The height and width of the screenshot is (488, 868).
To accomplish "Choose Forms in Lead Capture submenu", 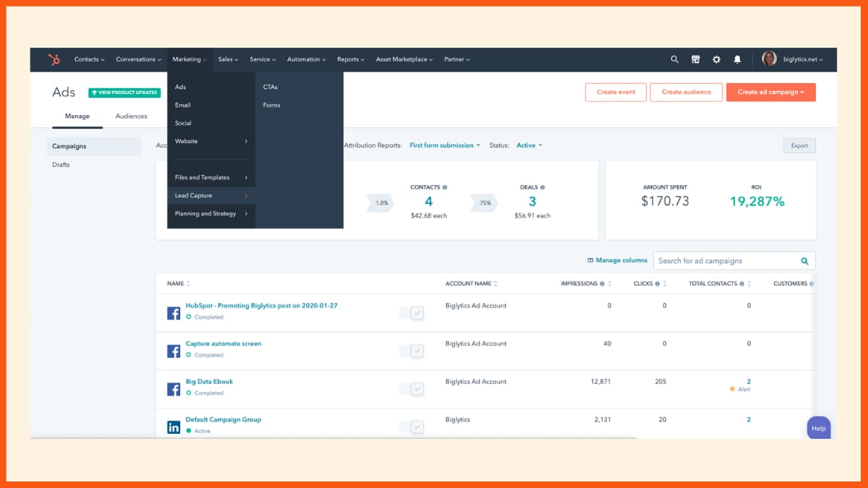I will point(272,105).
